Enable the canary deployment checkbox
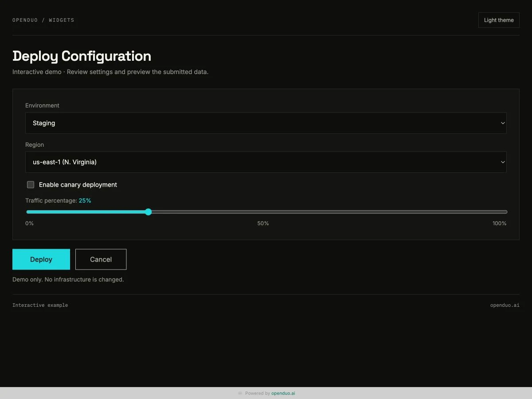Image resolution: width=532 pixels, height=399 pixels. pyautogui.click(x=31, y=184)
